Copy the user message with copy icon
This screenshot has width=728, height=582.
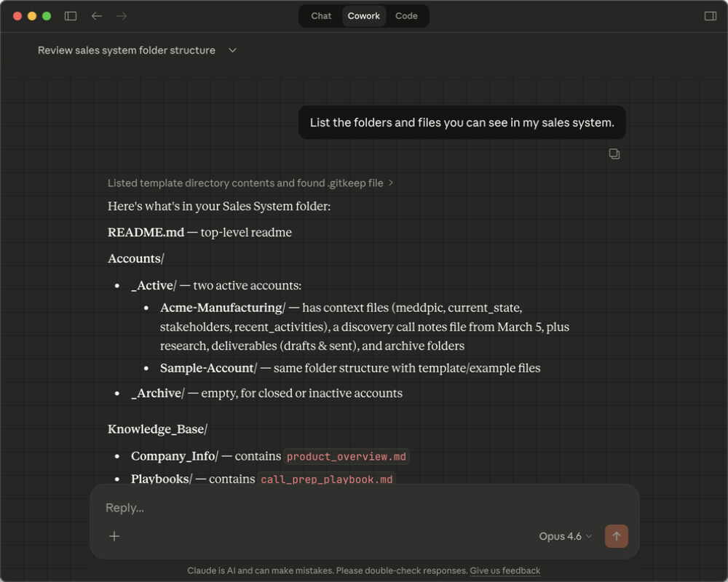(x=614, y=154)
